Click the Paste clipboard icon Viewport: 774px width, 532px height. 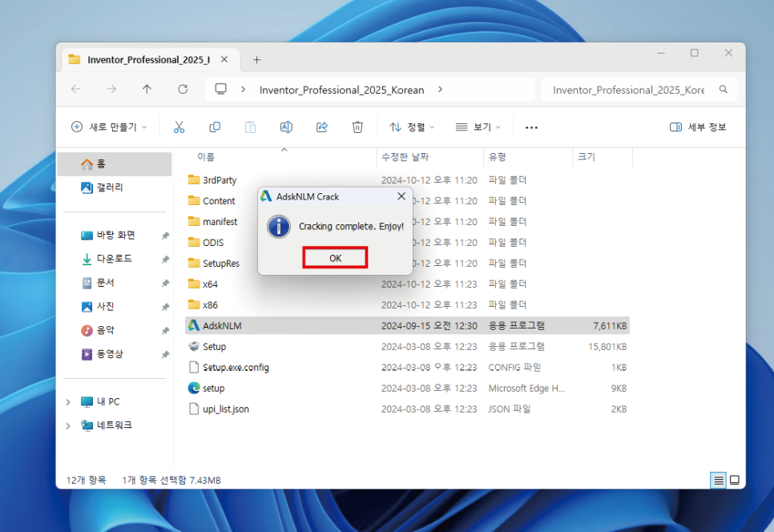point(250,127)
